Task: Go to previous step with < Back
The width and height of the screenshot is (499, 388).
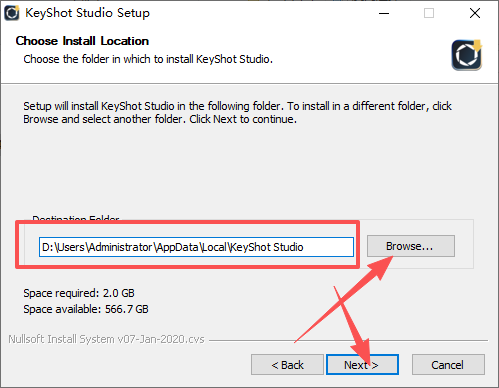Action: 287,365
